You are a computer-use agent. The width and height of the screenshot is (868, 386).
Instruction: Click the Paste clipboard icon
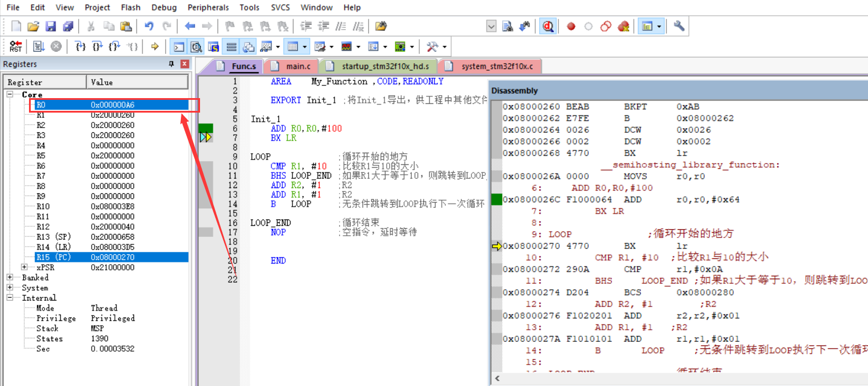[126, 26]
